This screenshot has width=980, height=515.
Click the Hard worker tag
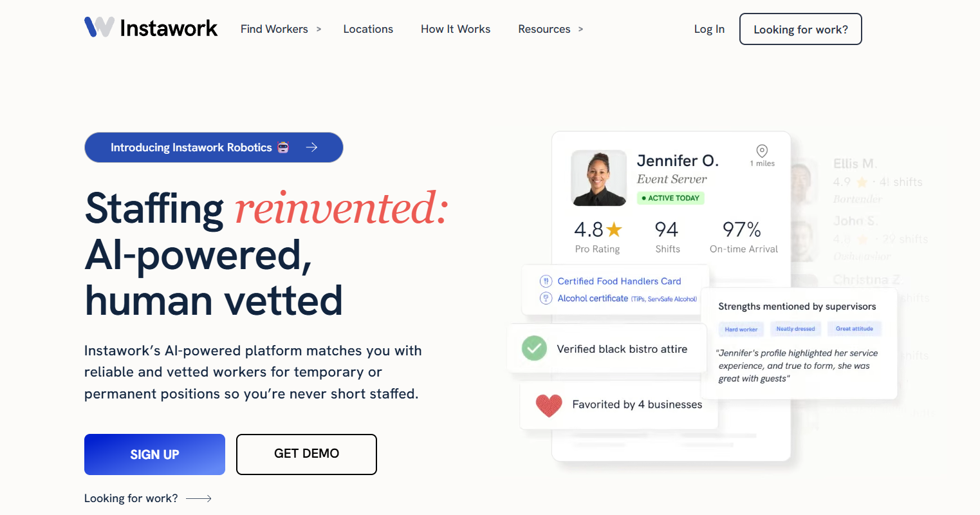[741, 329]
